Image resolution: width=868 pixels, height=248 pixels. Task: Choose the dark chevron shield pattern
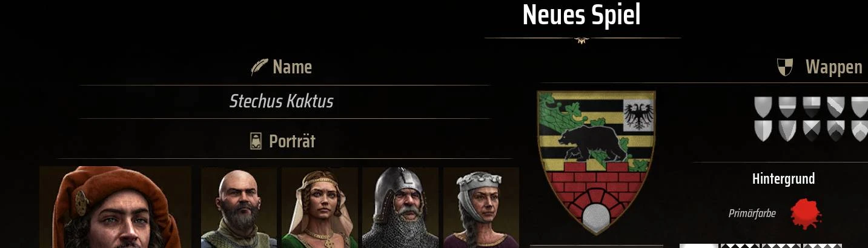pos(836,130)
